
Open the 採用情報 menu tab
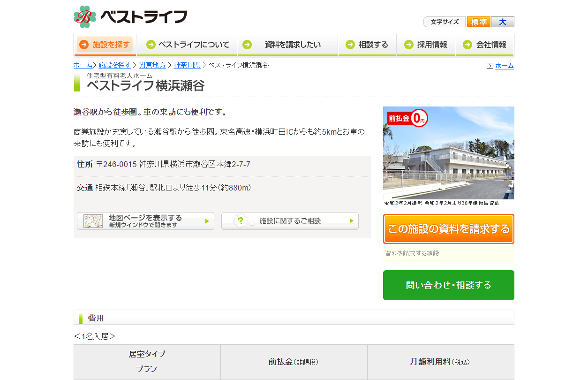click(426, 45)
